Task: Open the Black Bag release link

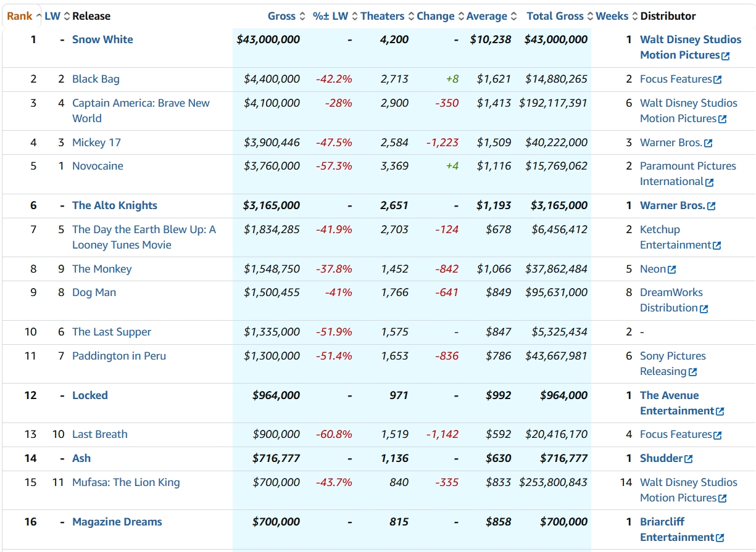Action: click(96, 79)
